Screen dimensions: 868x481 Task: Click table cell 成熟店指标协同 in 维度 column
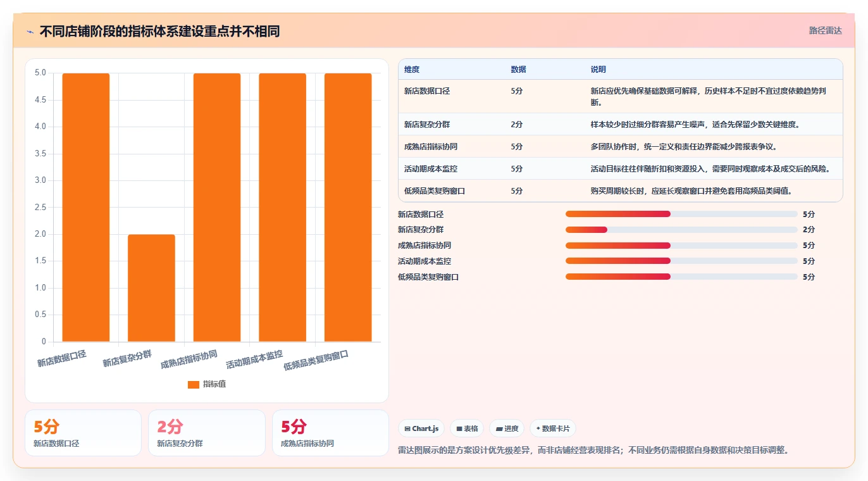[431, 147]
